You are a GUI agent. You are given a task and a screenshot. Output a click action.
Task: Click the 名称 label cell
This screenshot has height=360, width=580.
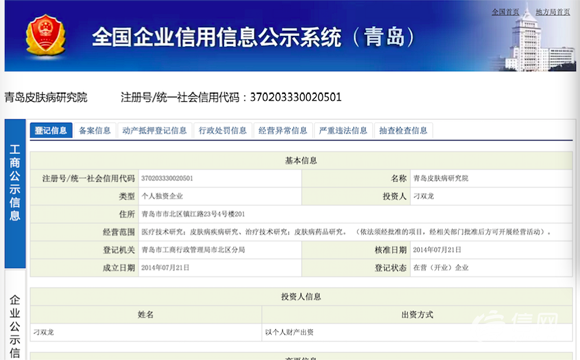pyautogui.click(x=356, y=178)
